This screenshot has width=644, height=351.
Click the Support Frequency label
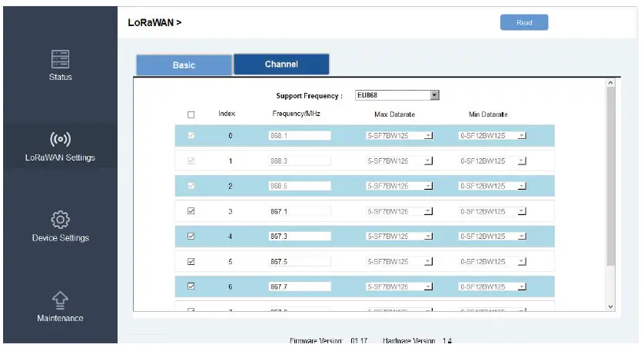(x=309, y=96)
